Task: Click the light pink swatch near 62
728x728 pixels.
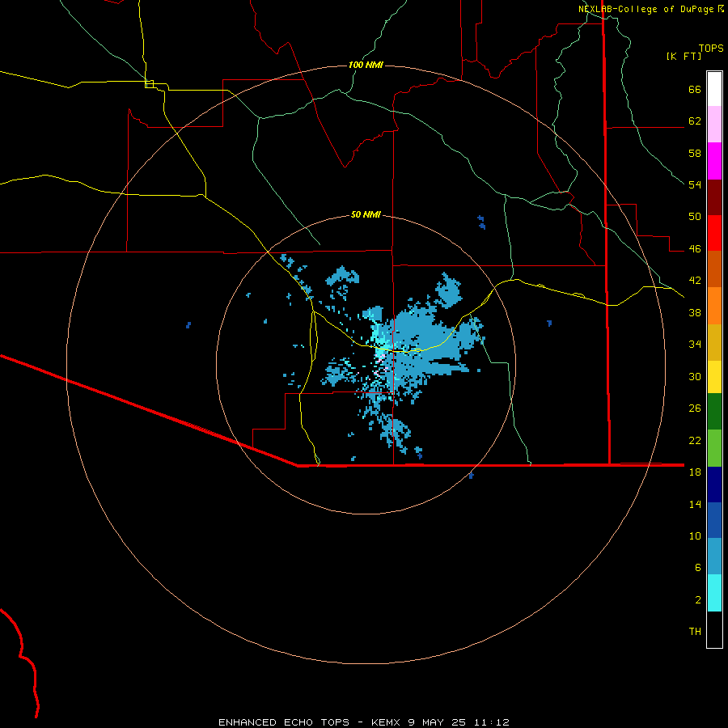Action: click(714, 124)
